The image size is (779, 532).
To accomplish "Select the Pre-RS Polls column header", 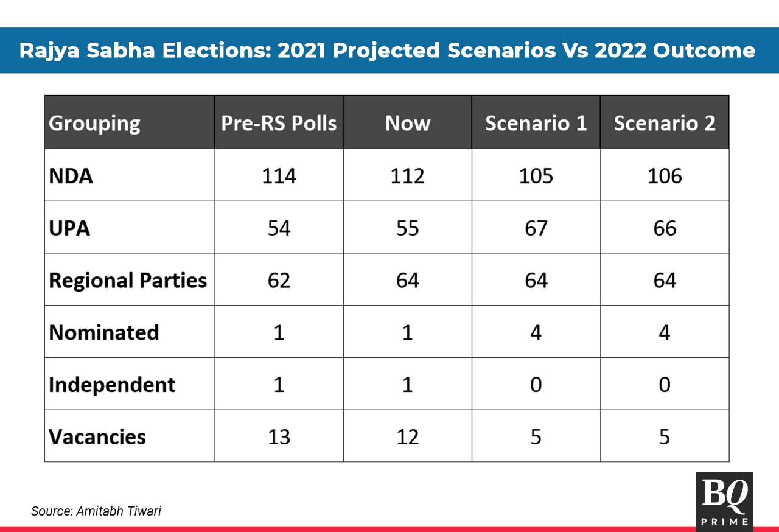I will pyautogui.click(x=279, y=124).
